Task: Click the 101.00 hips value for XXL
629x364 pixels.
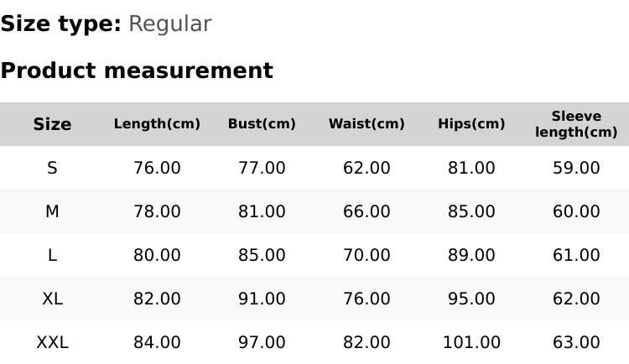Action: coord(471,343)
